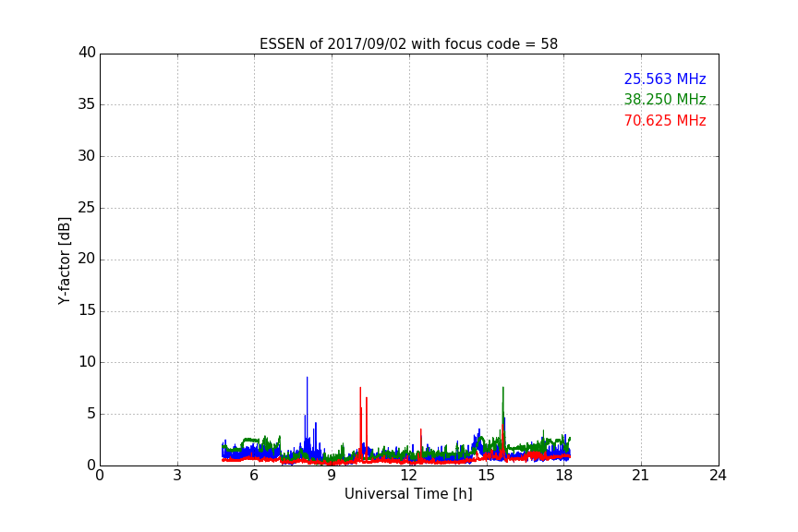The height and width of the screenshot is (532, 798).
Task: Click the small red spike after 12 h
Action: [x=421, y=443]
